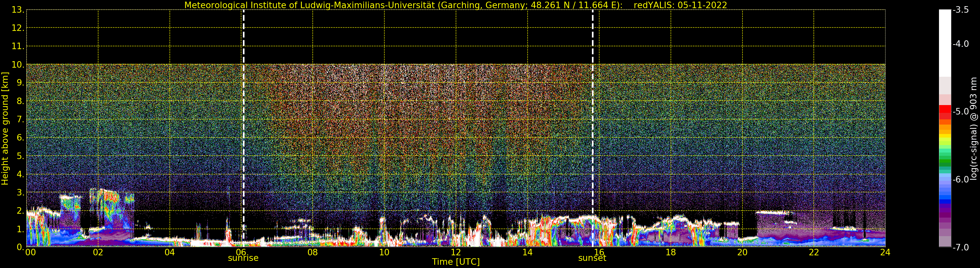Image resolution: width=980 pixels, height=268 pixels.
Task: Click the height axis tick label '4.'
Action: point(21,174)
